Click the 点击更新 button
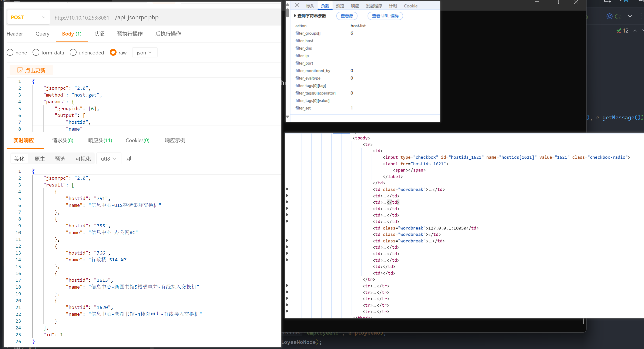 (31, 70)
